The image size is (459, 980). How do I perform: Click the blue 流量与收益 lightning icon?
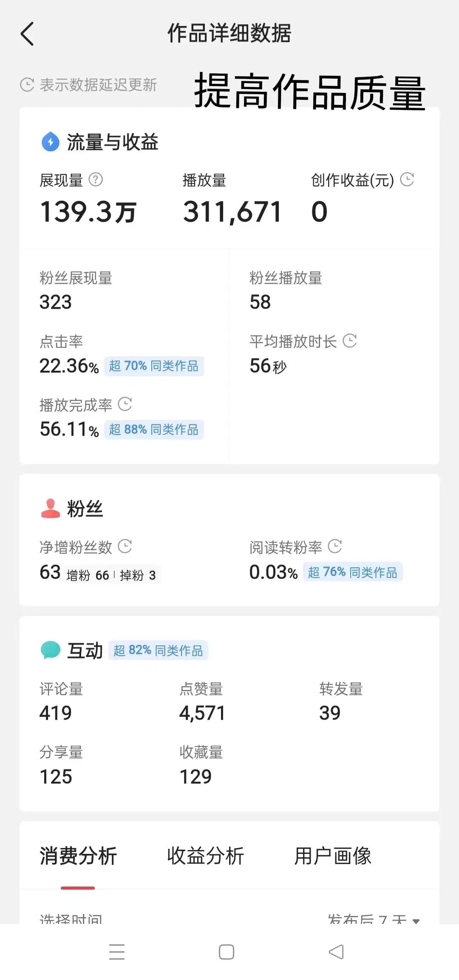click(50, 141)
